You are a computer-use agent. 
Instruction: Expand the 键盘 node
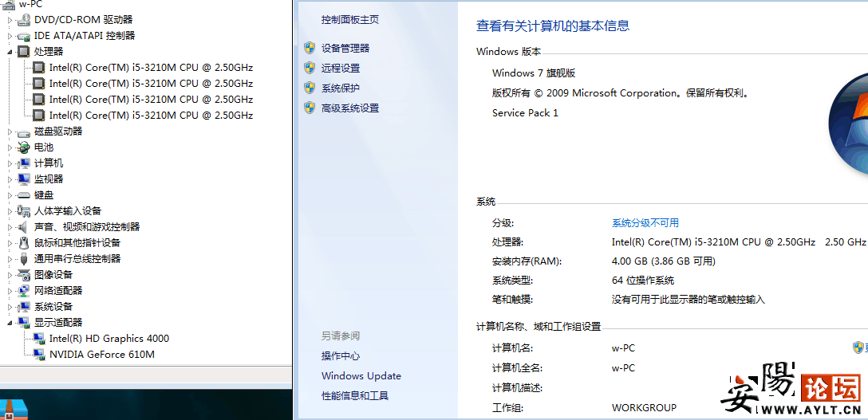10,195
